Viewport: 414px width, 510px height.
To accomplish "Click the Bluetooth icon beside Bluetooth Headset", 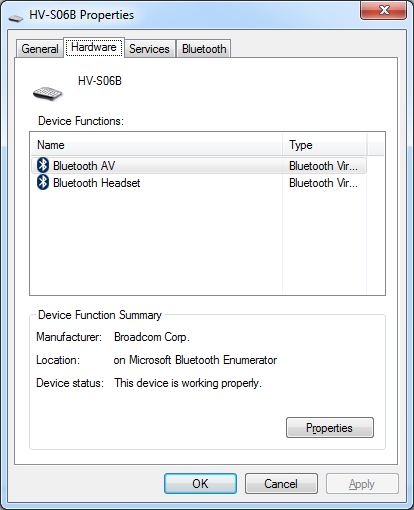I will 43,183.
